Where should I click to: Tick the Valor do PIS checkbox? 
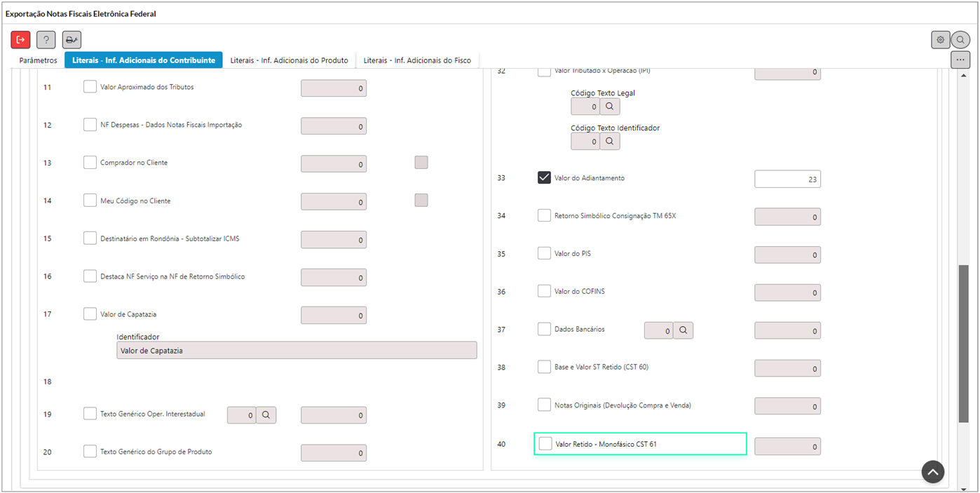[x=544, y=253]
